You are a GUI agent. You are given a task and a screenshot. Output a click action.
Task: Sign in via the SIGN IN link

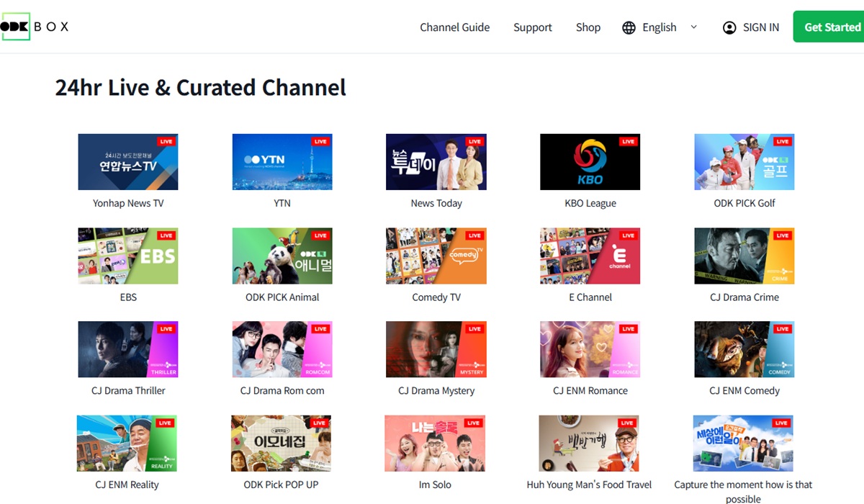tap(761, 27)
